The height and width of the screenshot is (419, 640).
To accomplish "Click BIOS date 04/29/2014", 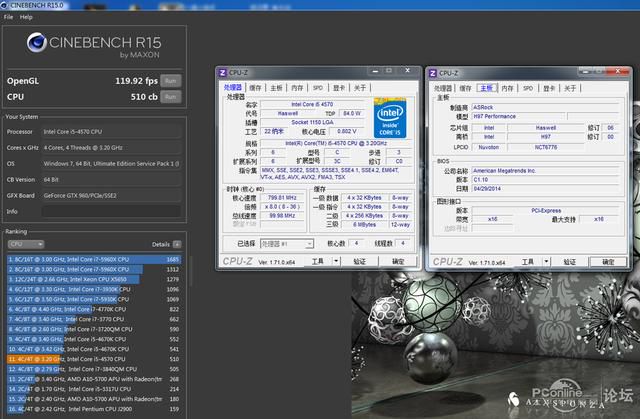I will [x=545, y=188].
